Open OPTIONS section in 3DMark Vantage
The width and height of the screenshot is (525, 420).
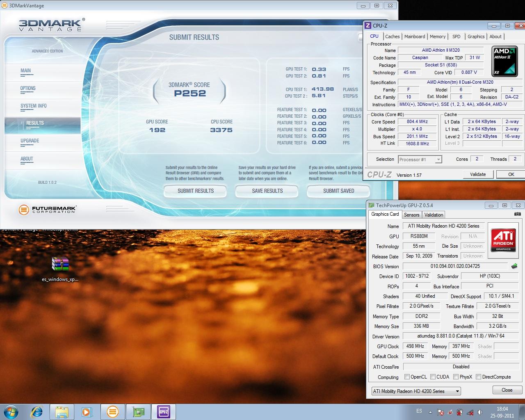(x=28, y=89)
